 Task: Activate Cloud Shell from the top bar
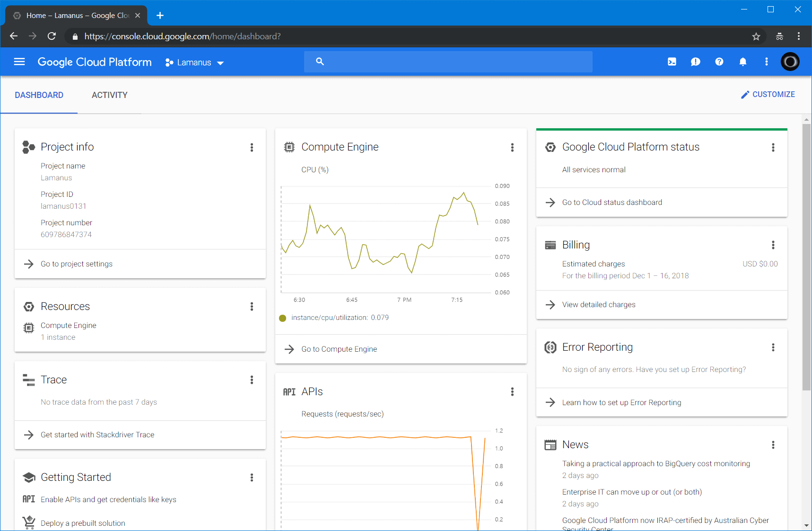coord(672,62)
